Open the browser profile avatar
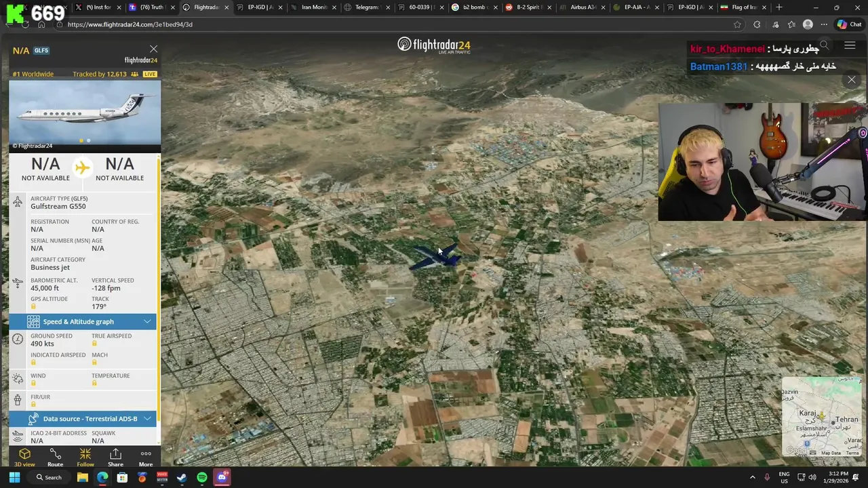The height and width of the screenshot is (488, 868). (x=808, y=24)
